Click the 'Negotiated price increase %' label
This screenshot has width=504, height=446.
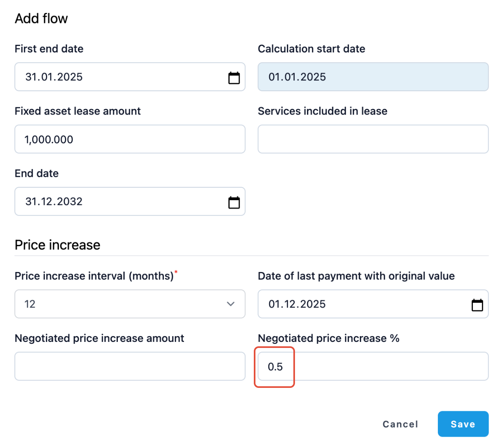(x=328, y=338)
